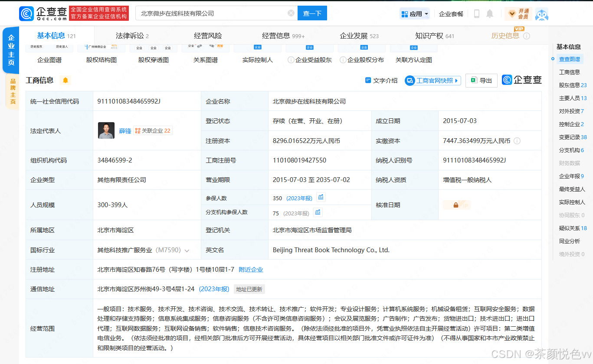Viewport: 593px width, 364px height.
Task: Click info icon beside 实缴资本
Action: pos(517,141)
